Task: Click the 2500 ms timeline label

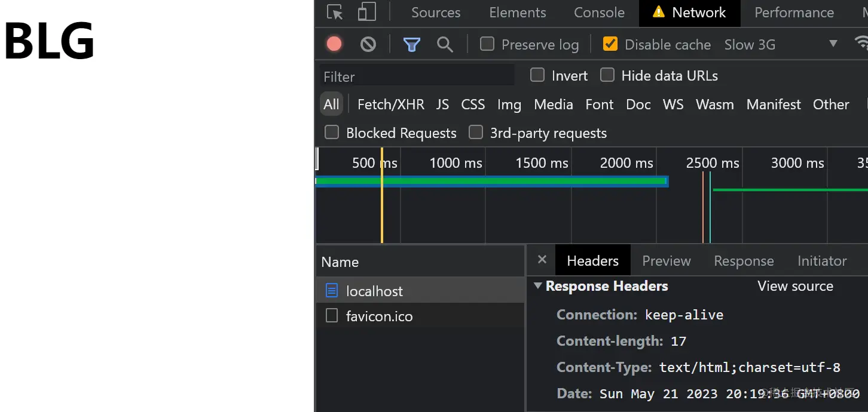Action: pos(713,163)
